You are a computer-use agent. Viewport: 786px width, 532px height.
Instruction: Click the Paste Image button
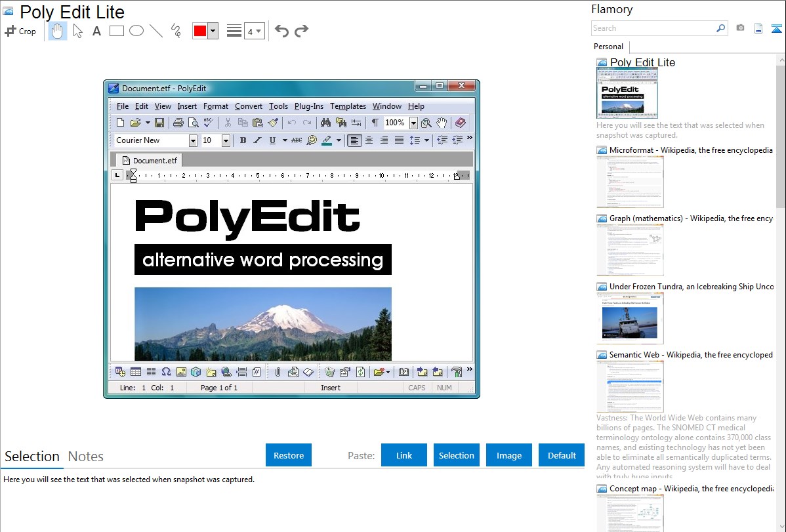pyautogui.click(x=509, y=455)
